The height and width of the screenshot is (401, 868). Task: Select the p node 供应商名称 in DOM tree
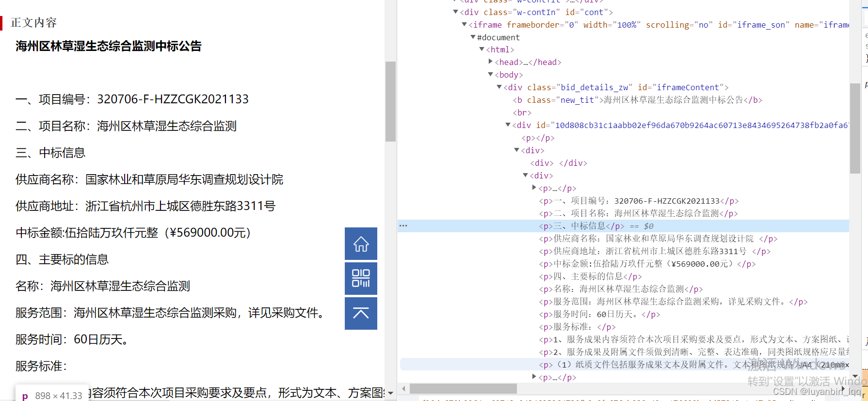(658, 239)
